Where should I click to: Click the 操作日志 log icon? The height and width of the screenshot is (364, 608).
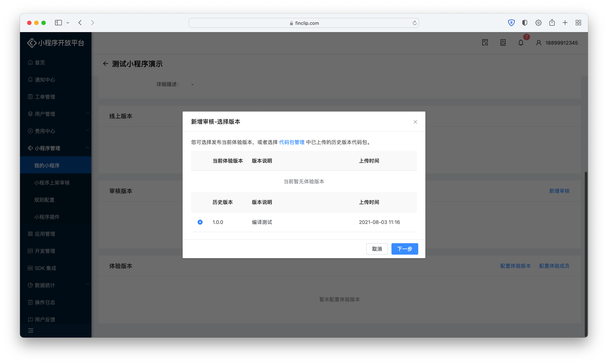30,302
